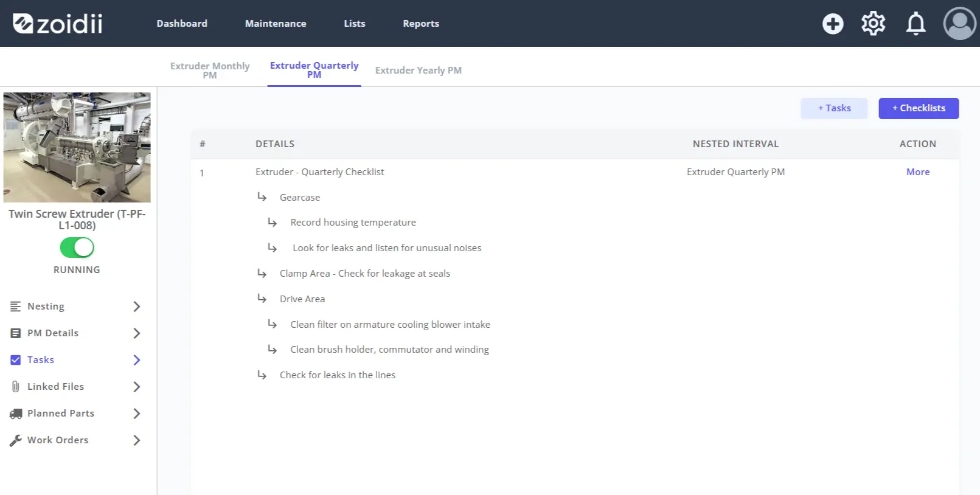The width and height of the screenshot is (980, 495).
Task: Switch to Extruder Monthly PM tab
Action: [x=210, y=71]
